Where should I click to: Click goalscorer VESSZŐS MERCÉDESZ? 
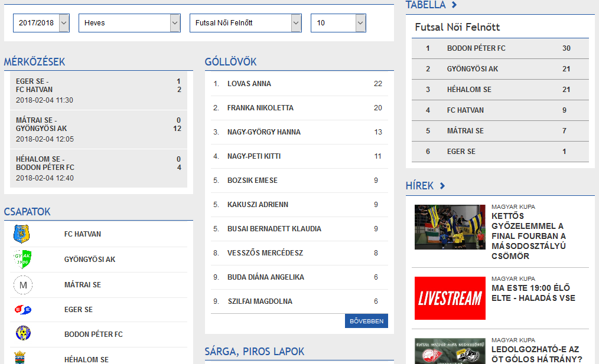click(265, 252)
